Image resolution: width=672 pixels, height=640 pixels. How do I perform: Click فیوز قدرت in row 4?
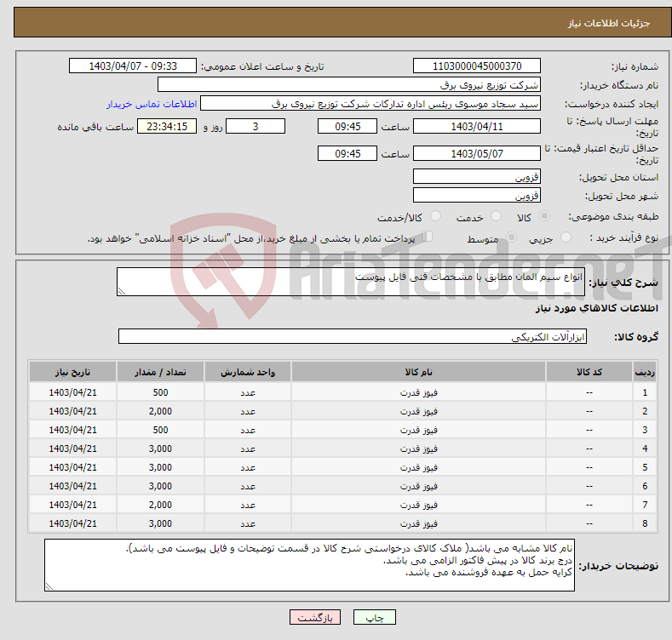tap(418, 449)
